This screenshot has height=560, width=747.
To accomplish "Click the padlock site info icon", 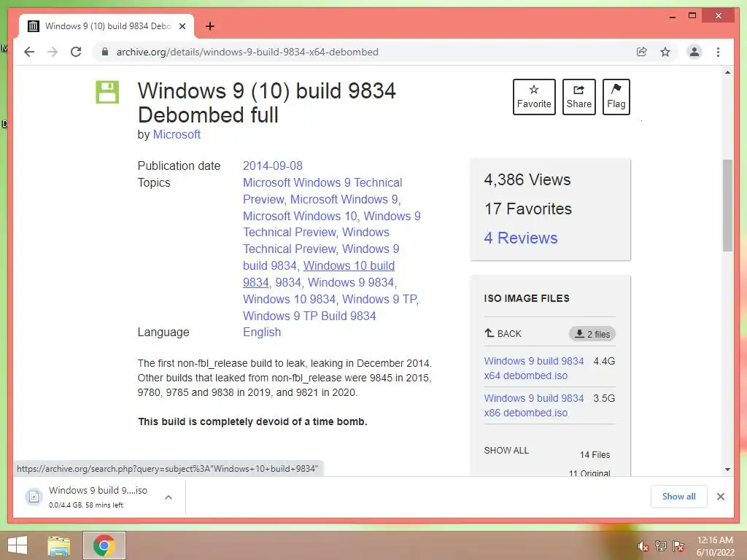I will pos(105,52).
